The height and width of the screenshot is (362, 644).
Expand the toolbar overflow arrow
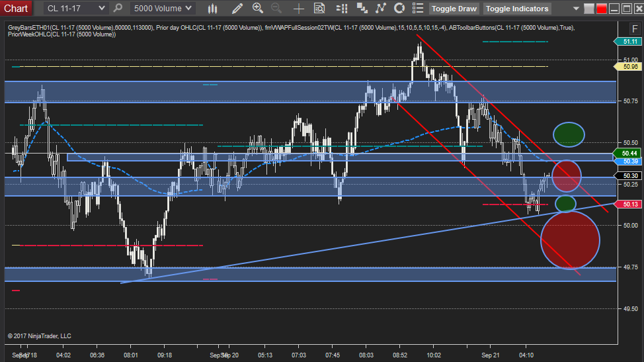[x=576, y=9]
